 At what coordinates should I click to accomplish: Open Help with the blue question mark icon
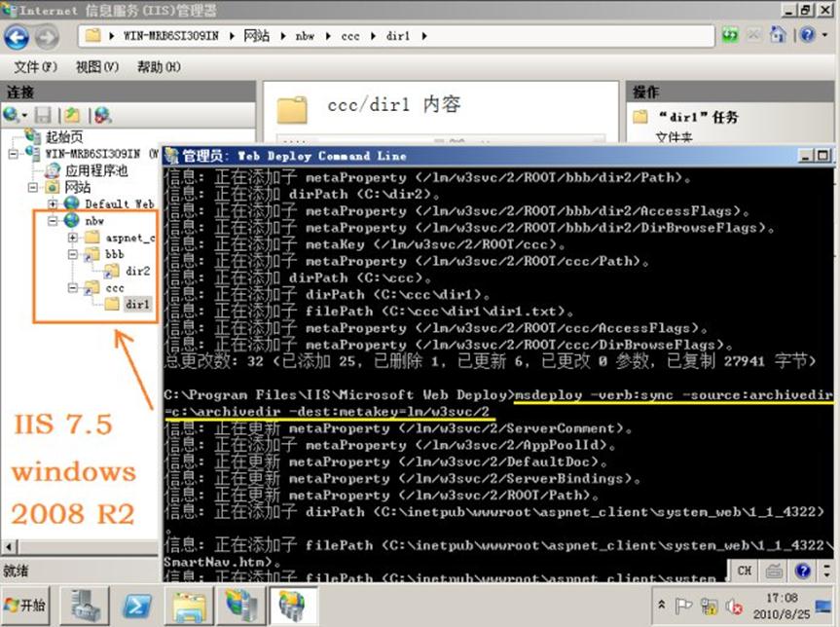(x=807, y=35)
